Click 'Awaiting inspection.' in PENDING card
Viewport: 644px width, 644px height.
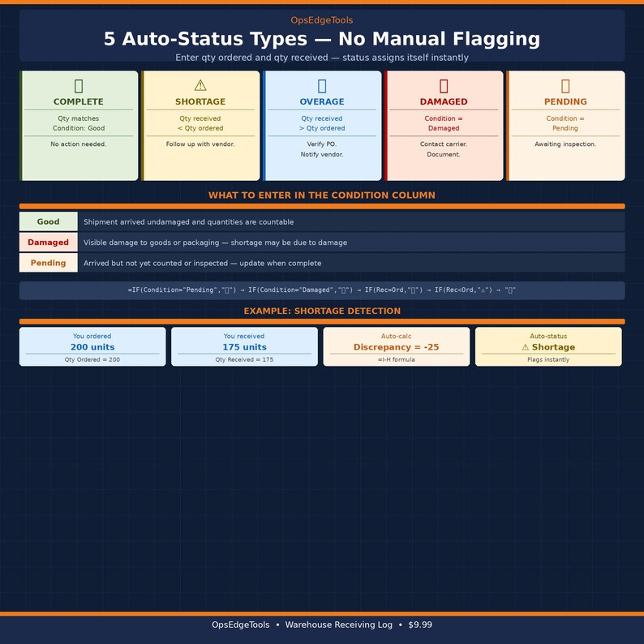565,144
